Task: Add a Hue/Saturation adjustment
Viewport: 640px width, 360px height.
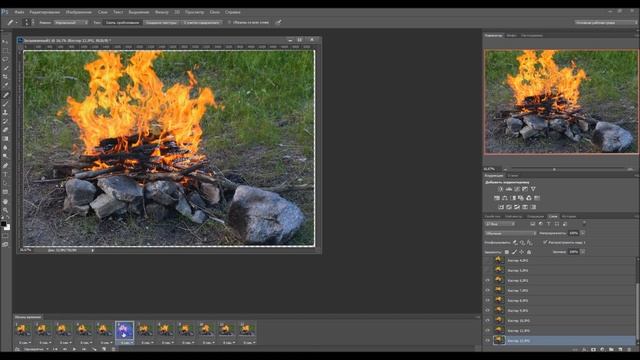Action: (497, 198)
